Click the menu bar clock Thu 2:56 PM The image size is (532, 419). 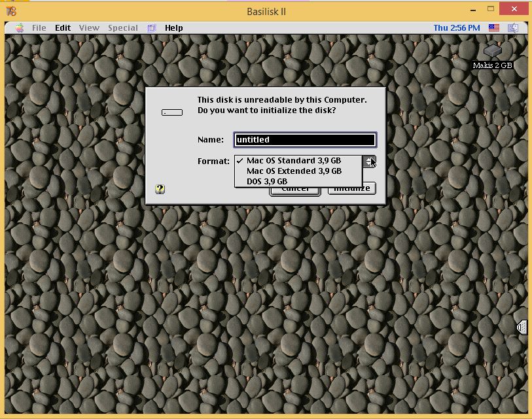point(457,28)
